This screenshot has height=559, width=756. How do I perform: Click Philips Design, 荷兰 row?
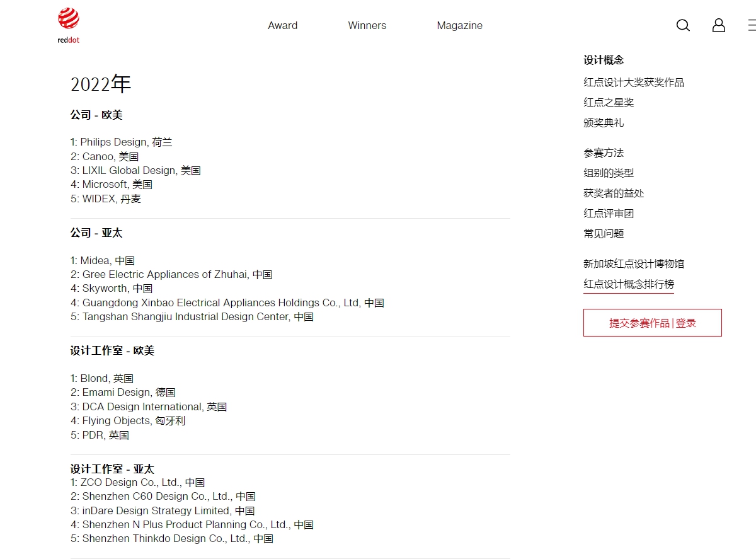coord(122,142)
